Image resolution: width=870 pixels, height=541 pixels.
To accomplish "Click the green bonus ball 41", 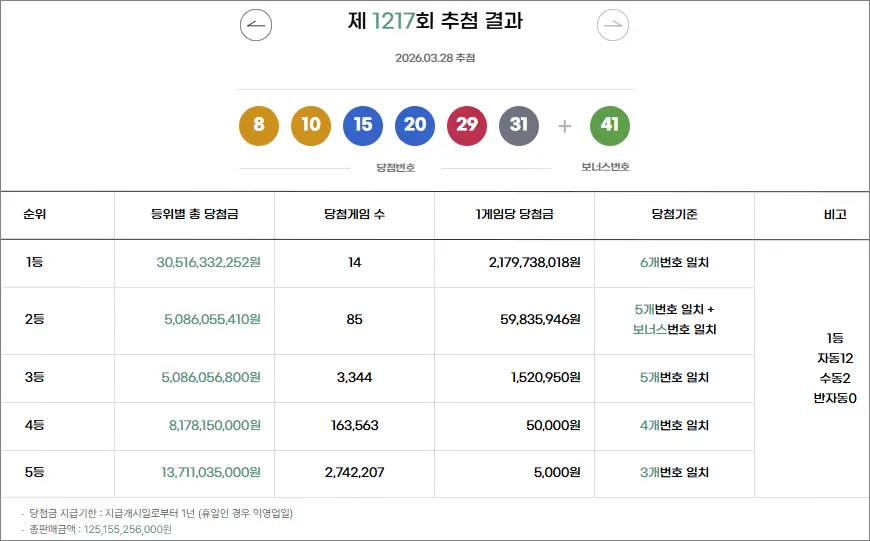I will click(x=610, y=125).
